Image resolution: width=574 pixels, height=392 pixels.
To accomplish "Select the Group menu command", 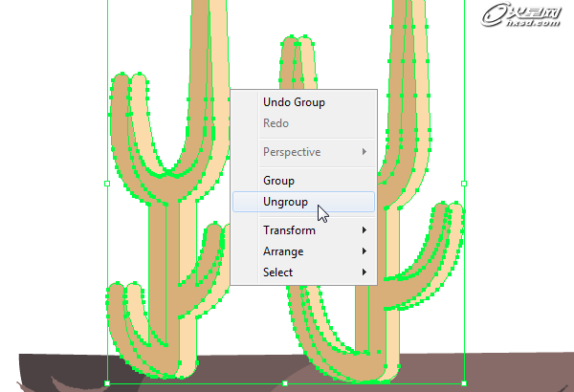I will click(x=303, y=181).
